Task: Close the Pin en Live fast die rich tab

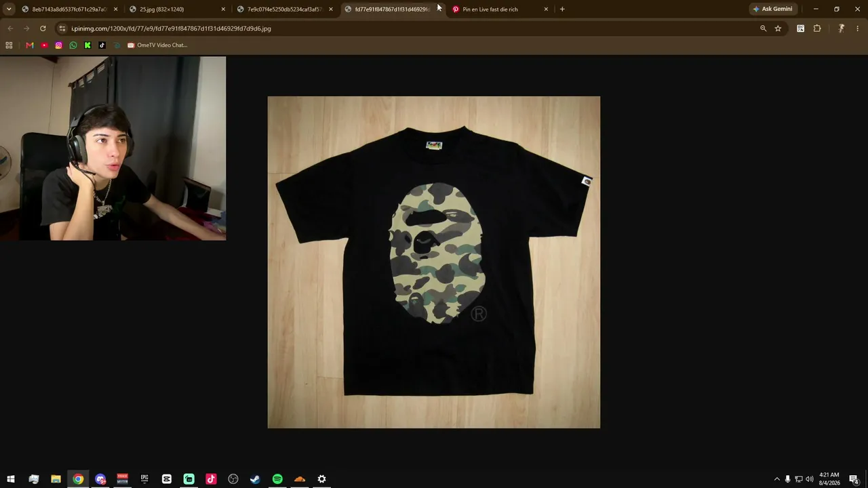Action: [546, 9]
